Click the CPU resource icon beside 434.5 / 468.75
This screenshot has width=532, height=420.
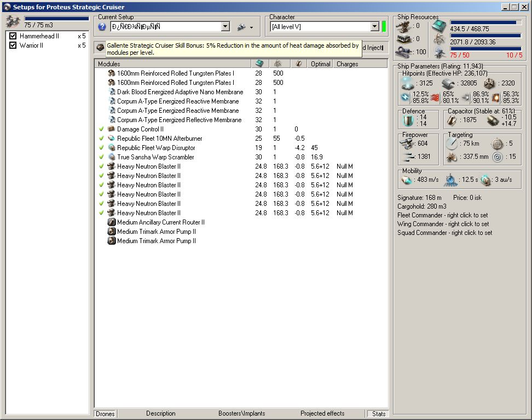(x=440, y=26)
